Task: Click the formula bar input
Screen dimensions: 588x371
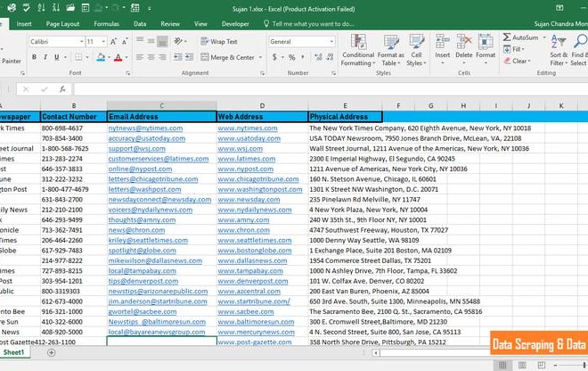Action: pos(331,89)
